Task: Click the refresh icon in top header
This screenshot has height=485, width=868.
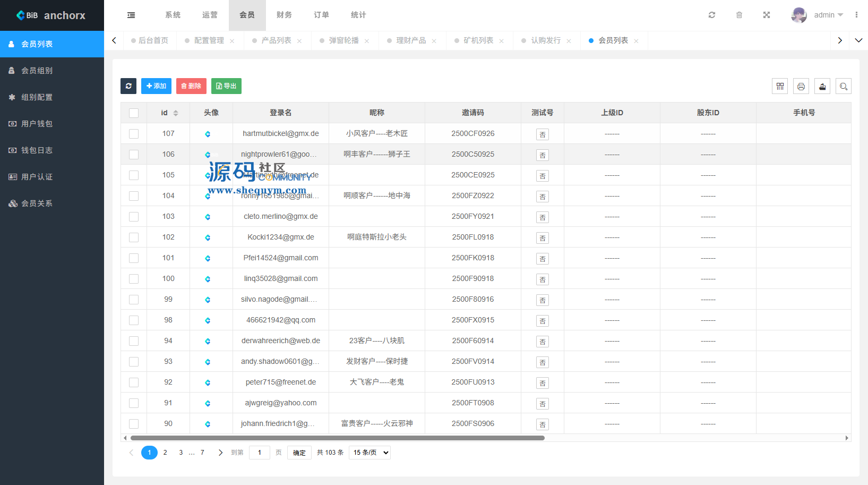Action: pos(712,15)
